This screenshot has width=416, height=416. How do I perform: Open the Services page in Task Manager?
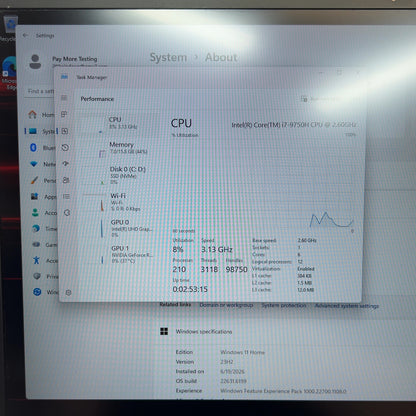[x=67, y=212]
